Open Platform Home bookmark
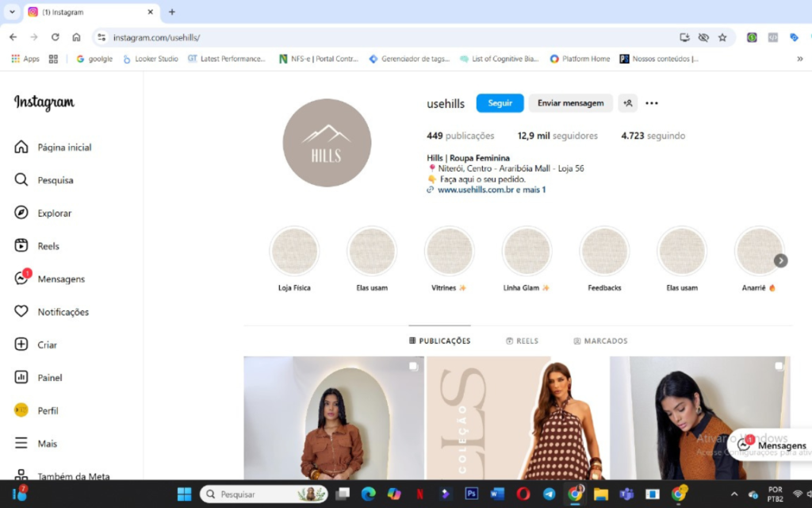This screenshot has height=508, width=812. pos(580,59)
